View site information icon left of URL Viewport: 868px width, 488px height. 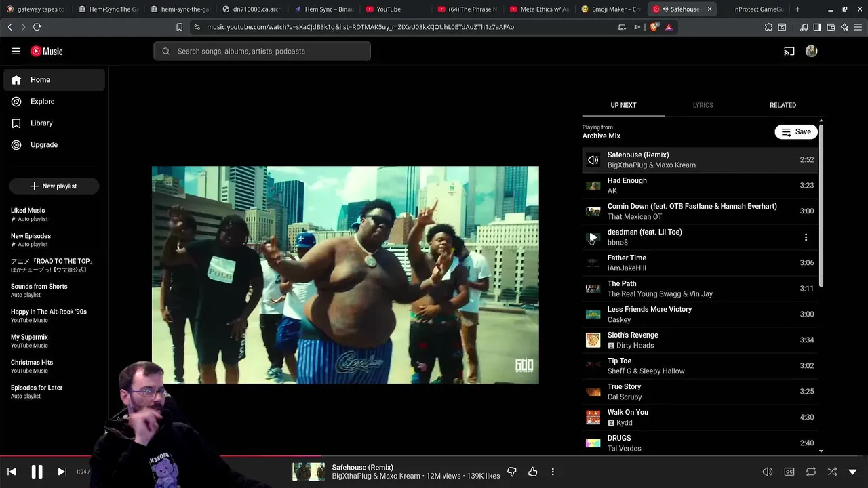click(x=197, y=27)
